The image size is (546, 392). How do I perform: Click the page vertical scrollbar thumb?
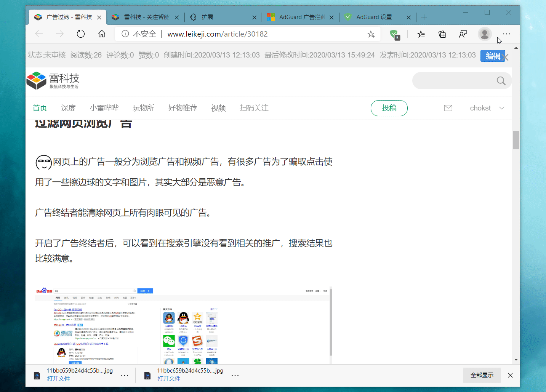click(x=516, y=140)
